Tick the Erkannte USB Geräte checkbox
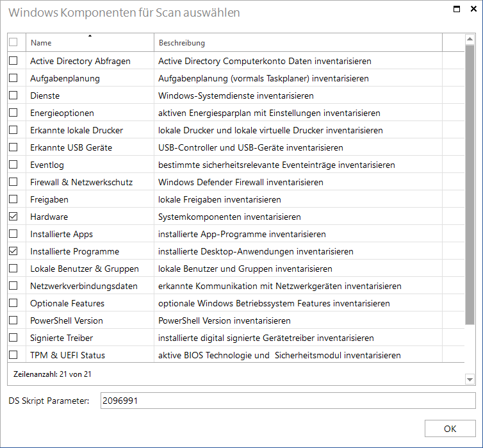The width and height of the screenshot is (483, 448). pyautogui.click(x=13, y=147)
